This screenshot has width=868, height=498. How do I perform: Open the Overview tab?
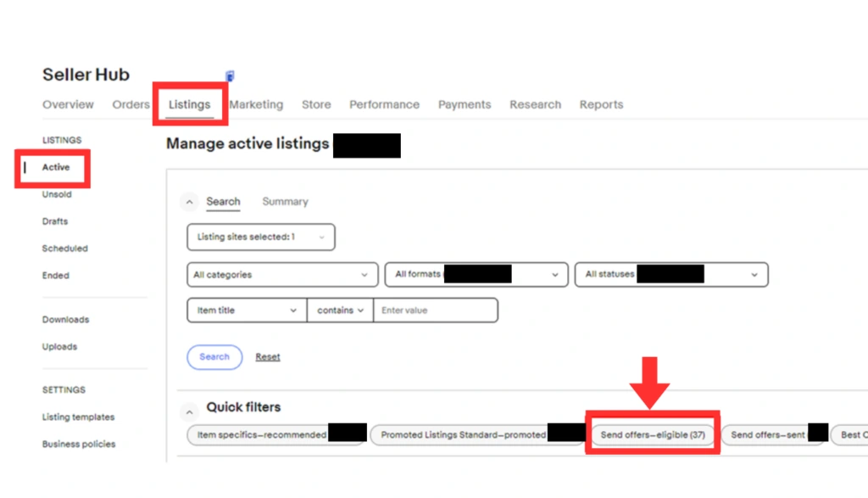click(68, 104)
